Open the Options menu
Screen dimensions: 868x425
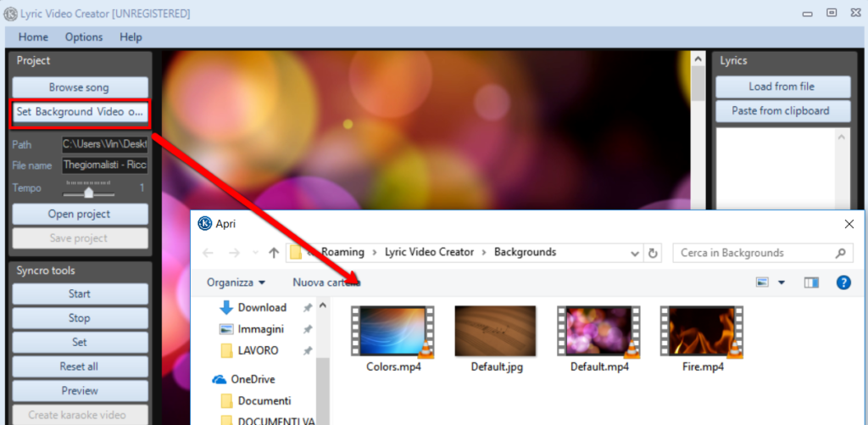[x=84, y=37]
